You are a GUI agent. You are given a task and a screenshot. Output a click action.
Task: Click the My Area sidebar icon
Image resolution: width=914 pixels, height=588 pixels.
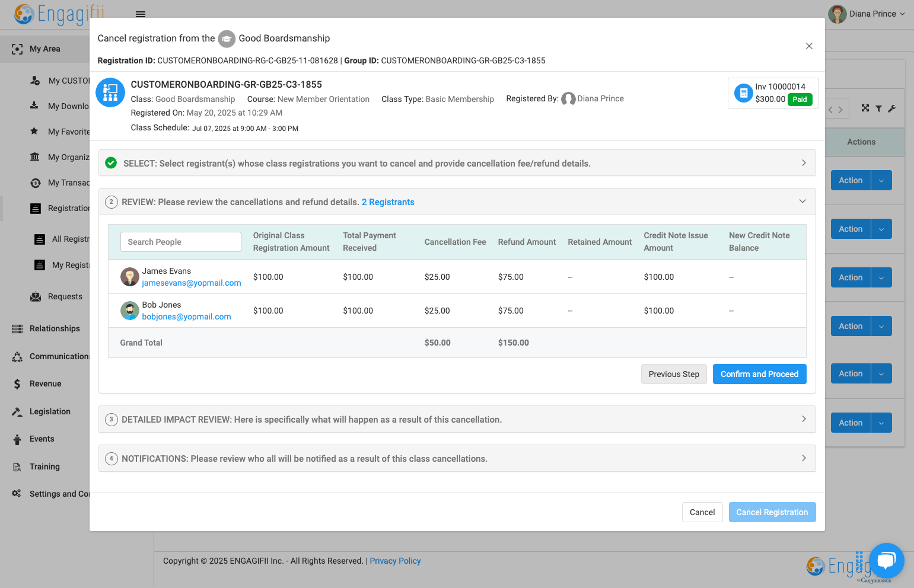click(x=17, y=49)
